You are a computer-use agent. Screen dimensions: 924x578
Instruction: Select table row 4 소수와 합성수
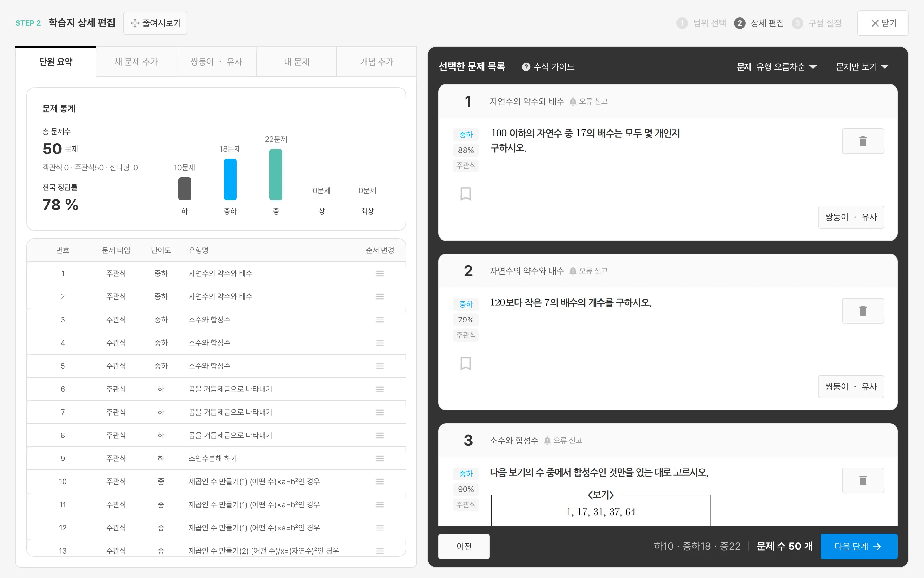pos(216,343)
